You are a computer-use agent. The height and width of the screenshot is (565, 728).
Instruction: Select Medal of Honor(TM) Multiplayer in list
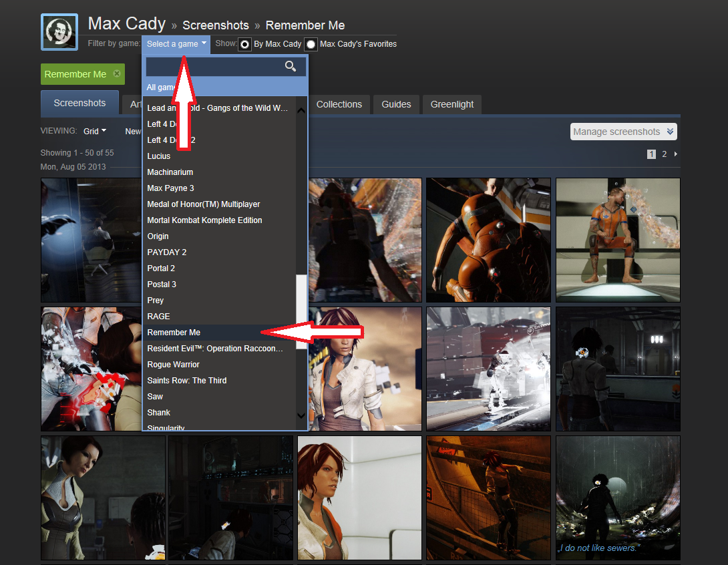(219, 204)
